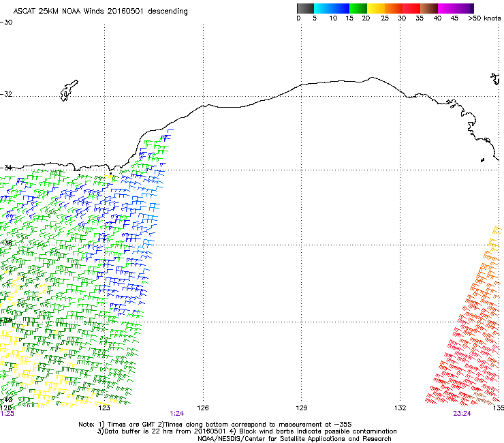This screenshot has height=443, width=504.
Task: Click the brown 35-40 knots color segment
Action: point(429,8)
